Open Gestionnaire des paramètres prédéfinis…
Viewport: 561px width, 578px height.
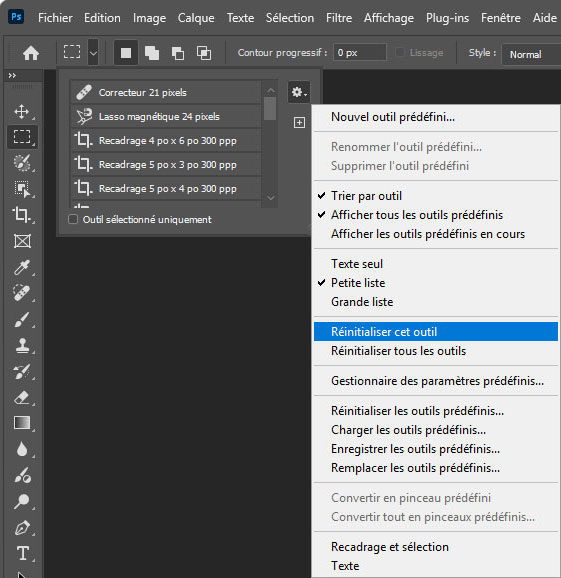[x=436, y=381]
